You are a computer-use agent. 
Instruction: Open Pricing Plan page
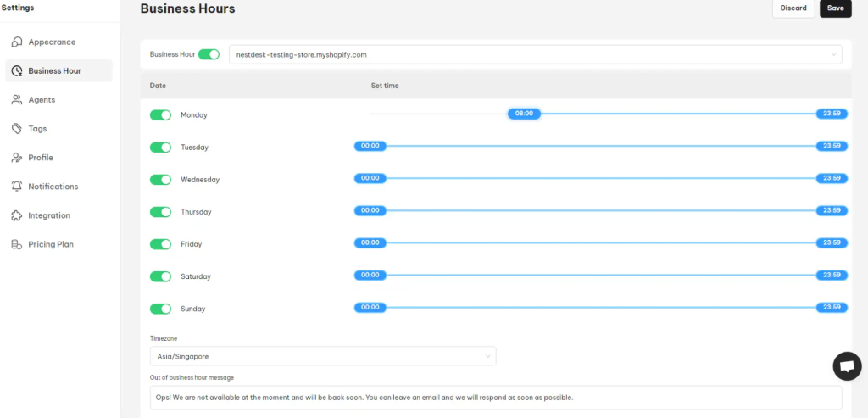pyautogui.click(x=58, y=244)
